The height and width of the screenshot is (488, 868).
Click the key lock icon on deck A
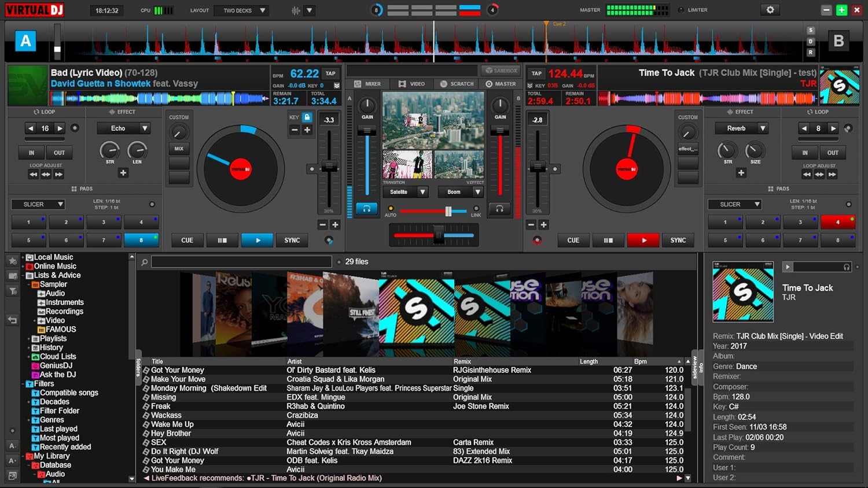(x=307, y=117)
